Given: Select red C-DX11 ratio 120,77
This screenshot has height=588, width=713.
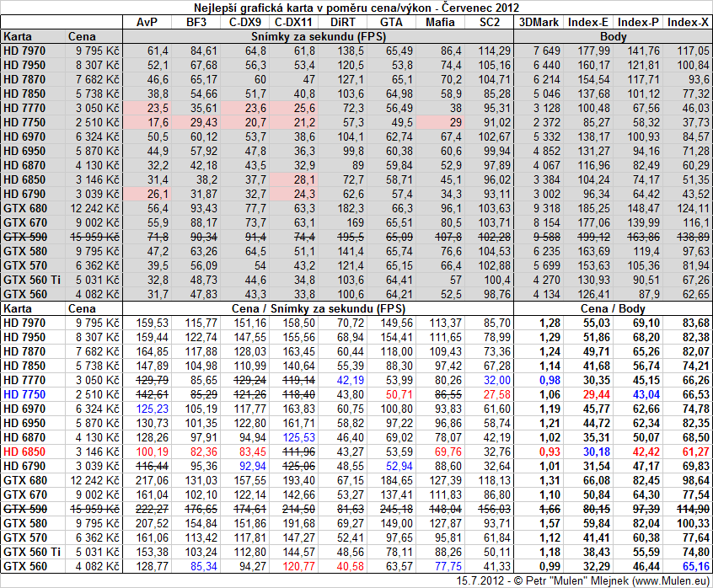Looking at the screenshot, I should coord(299,567).
